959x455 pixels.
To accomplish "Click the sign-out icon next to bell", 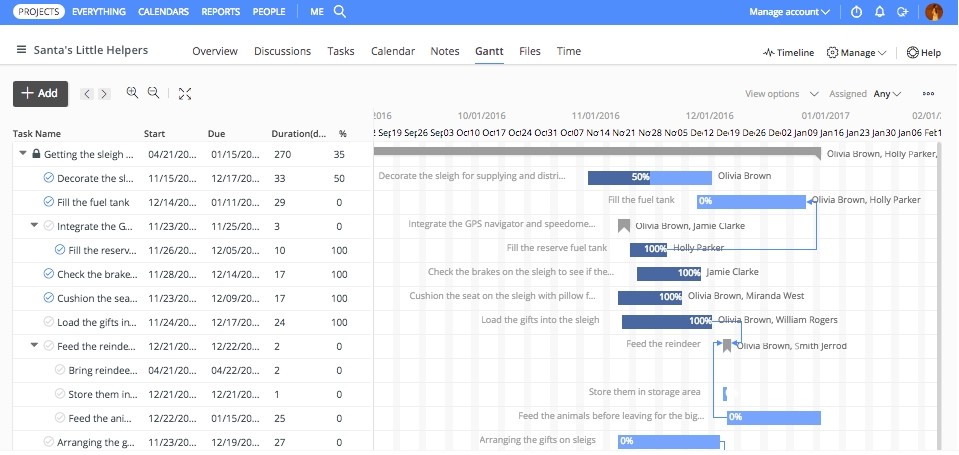I will coord(902,12).
